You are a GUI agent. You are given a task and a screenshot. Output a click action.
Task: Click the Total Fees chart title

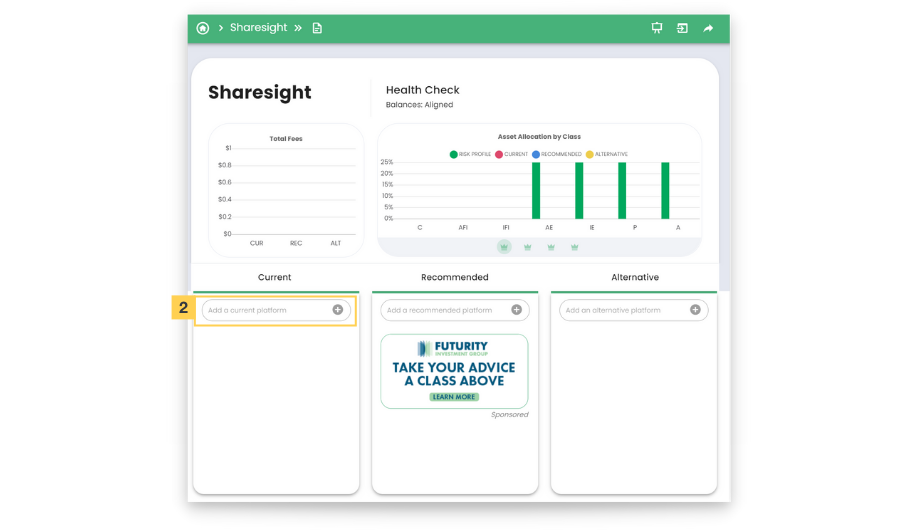(285, 139)
